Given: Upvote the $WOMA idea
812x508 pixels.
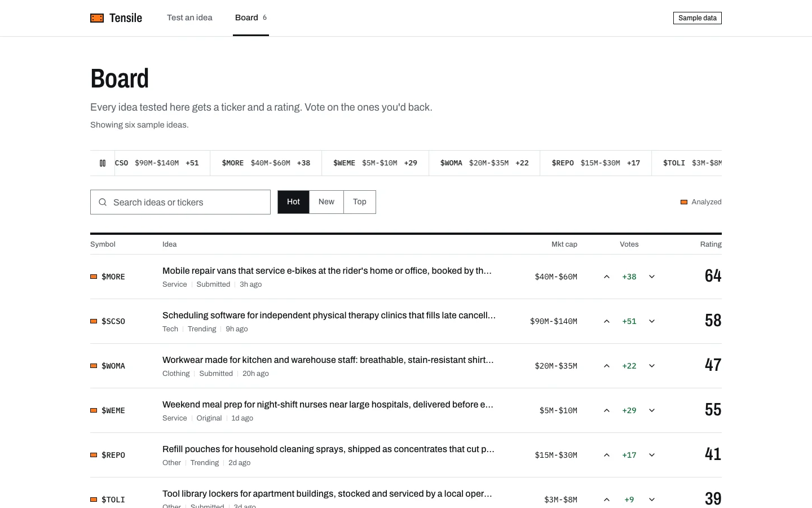Looking at the screenshot, I should pyautogui.click(x=607, y=366).
